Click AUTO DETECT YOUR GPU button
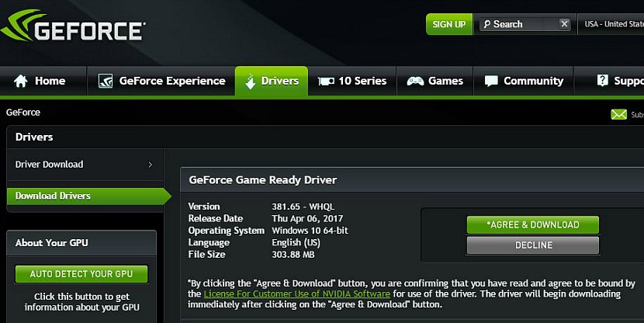This screenshot has height=323, width=644. pyautogui.click(x=81, y=273)
